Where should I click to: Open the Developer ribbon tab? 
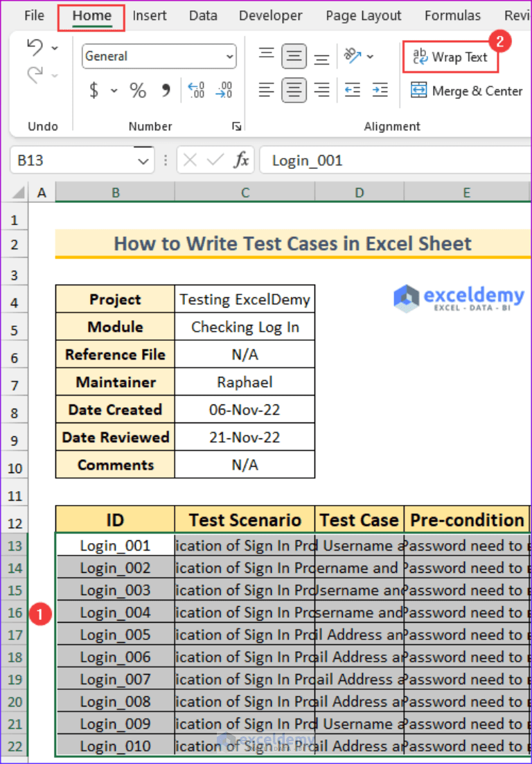270,15
